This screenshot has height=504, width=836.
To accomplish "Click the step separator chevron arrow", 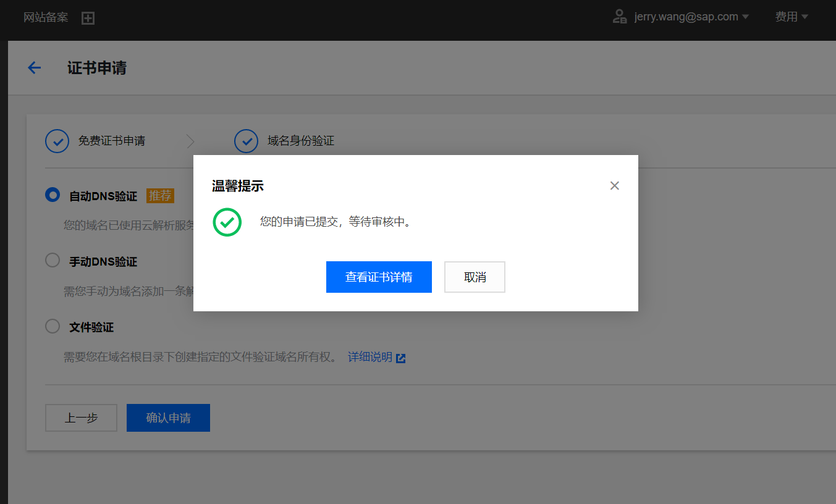I will tap(190, 141).
